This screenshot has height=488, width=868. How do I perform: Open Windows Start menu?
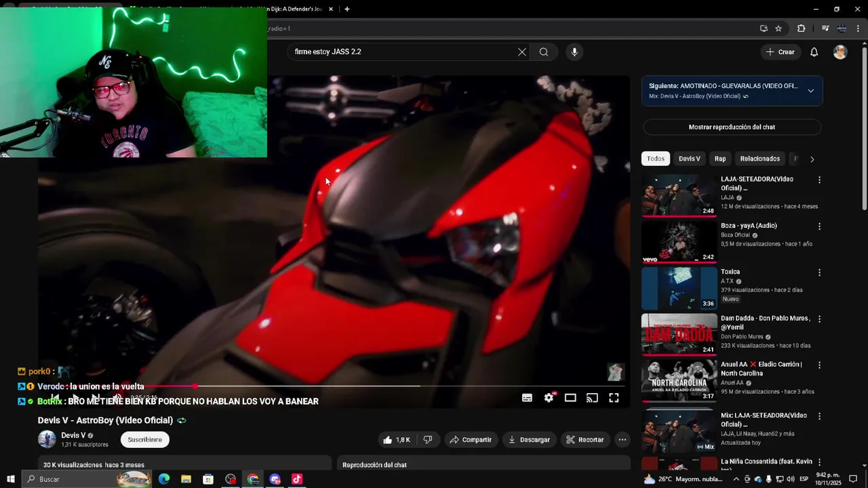click(x=10, y=479)
